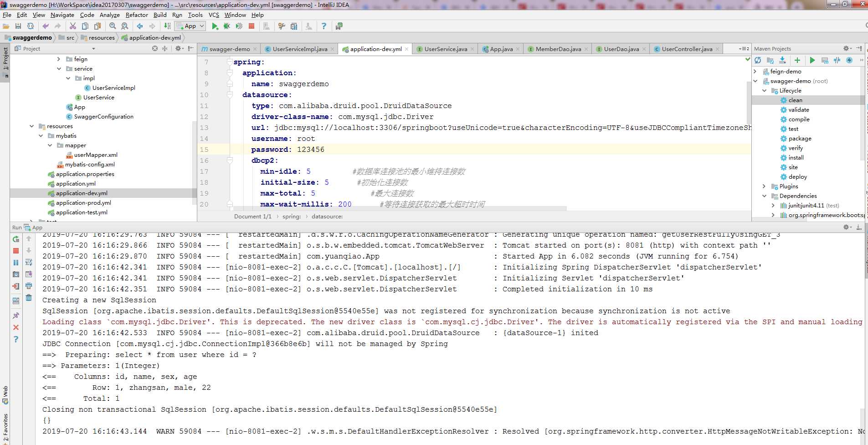Download sources icon in Maven panel
This screenshot has height=445, width=868.
pyautogui.click(x=782, y=60)
